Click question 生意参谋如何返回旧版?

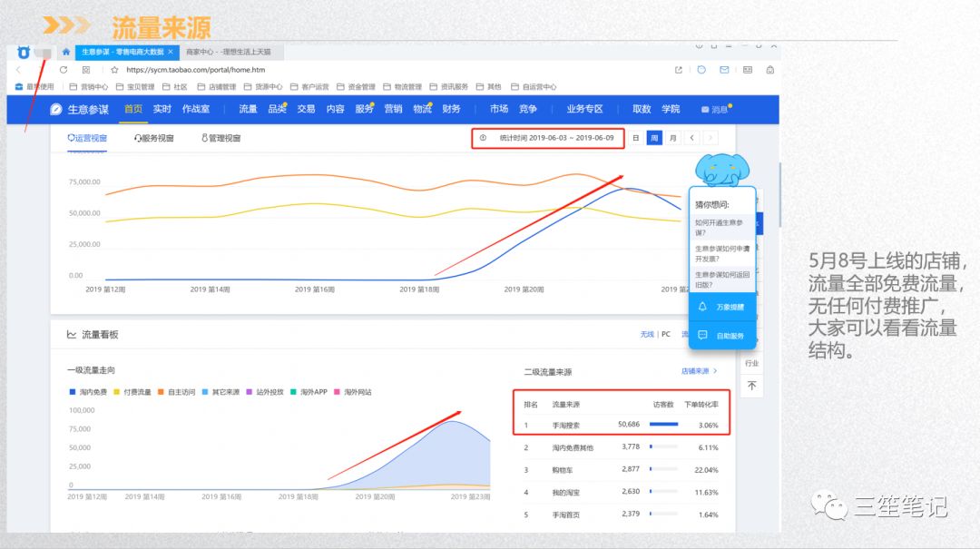pos(722,279)
